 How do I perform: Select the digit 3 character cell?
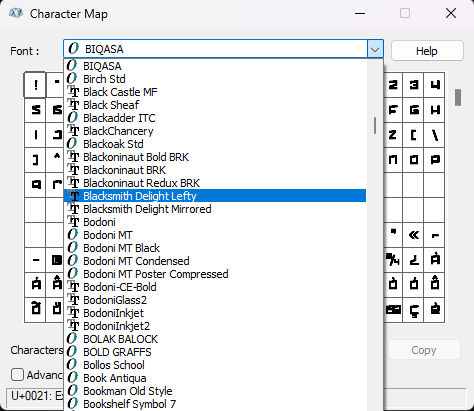tap(414, 85)
